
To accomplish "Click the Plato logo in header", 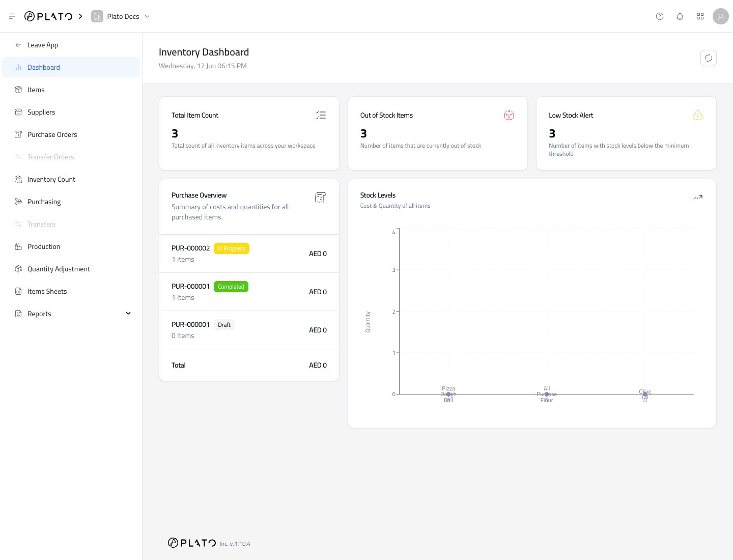I will click(x=48, y=16).
